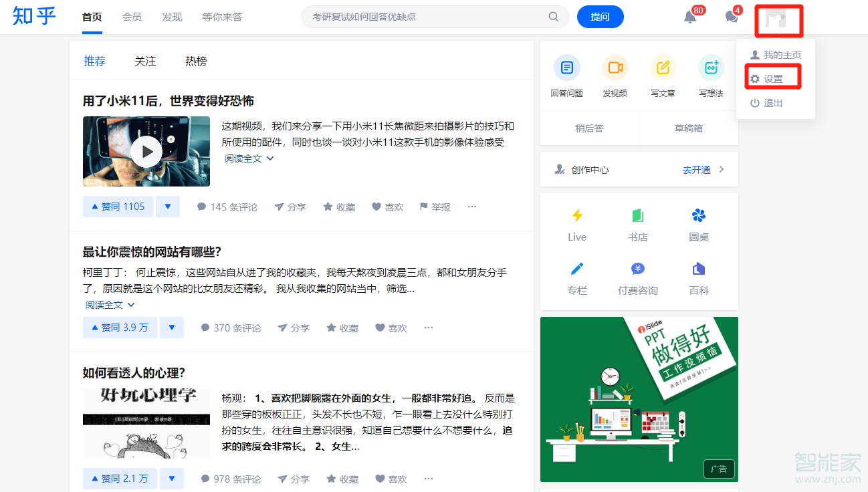Upvote the 小米11 post with 赞同 1105

click(118, 207)
